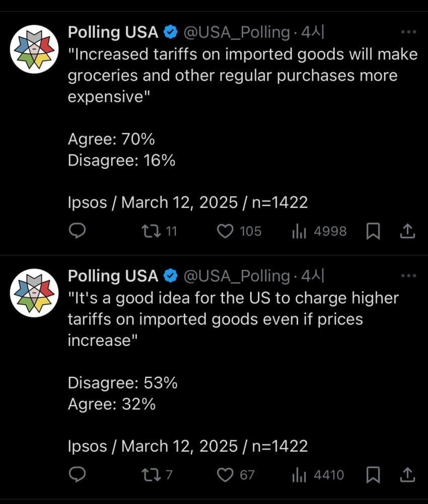Retweet the groceries tariff poll tweet
The image size is (428, 504).
(150, 231)
